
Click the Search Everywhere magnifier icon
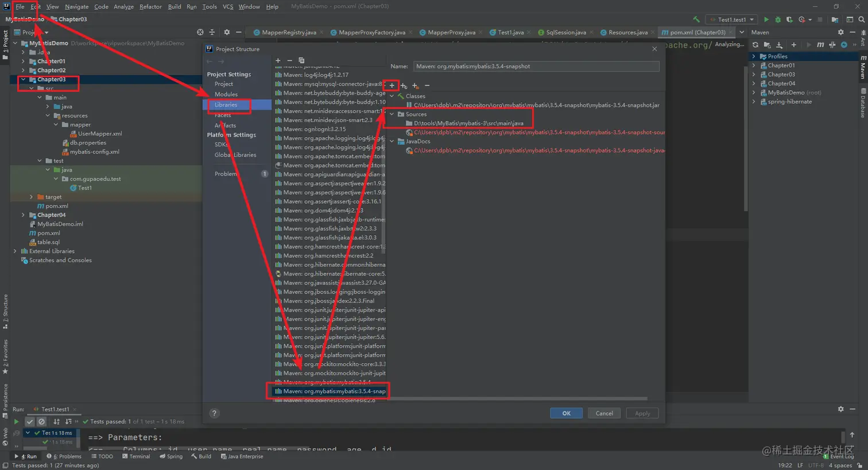click(x=861, y=20)
